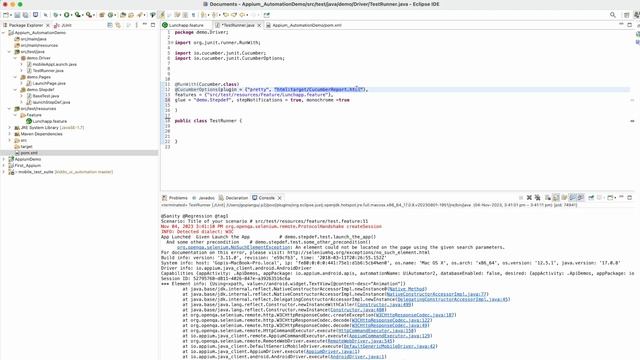This screenshot has height=360, width=640.
Task: Collapse the Appium_AutomationDemo project
Action: [x=4, y=33]
